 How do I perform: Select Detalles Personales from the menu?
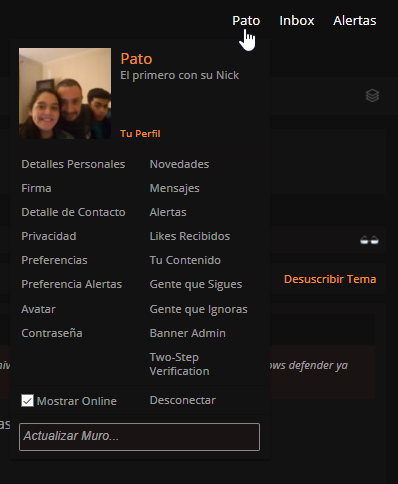[73, 164]
